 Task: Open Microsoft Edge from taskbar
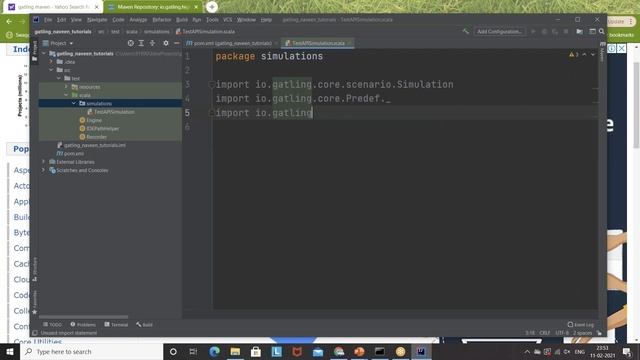[214, 351]
